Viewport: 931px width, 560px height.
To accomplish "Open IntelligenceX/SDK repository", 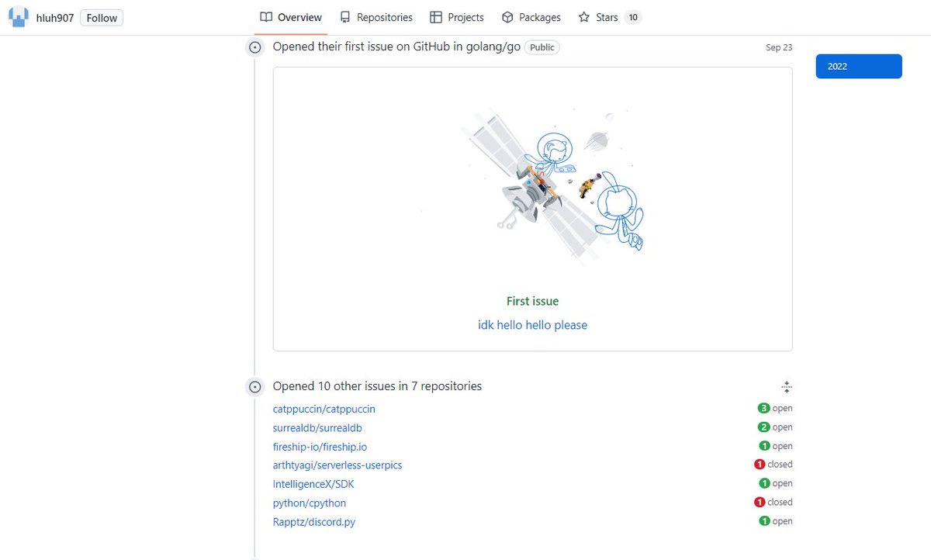I will [x=313, y=484].
